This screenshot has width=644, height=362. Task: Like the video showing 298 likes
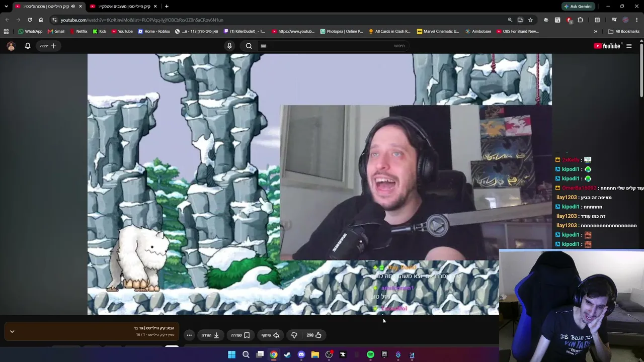point(314,335)
